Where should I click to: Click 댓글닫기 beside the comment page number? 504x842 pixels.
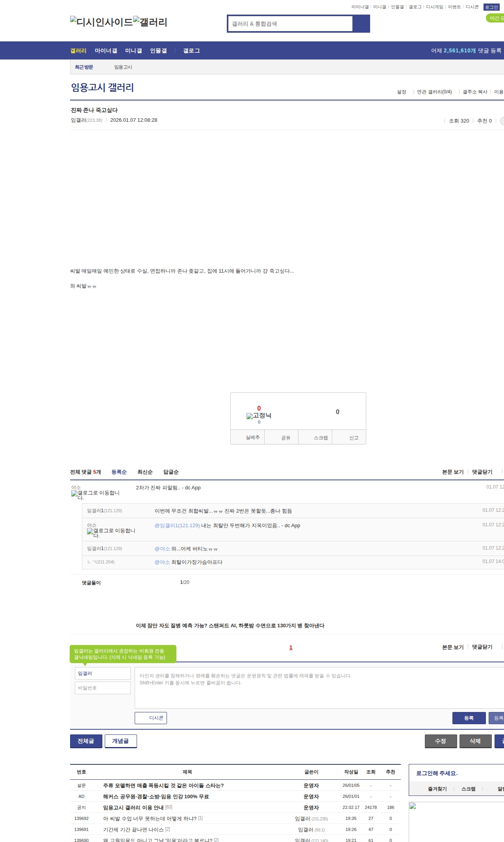pos(482,647)
